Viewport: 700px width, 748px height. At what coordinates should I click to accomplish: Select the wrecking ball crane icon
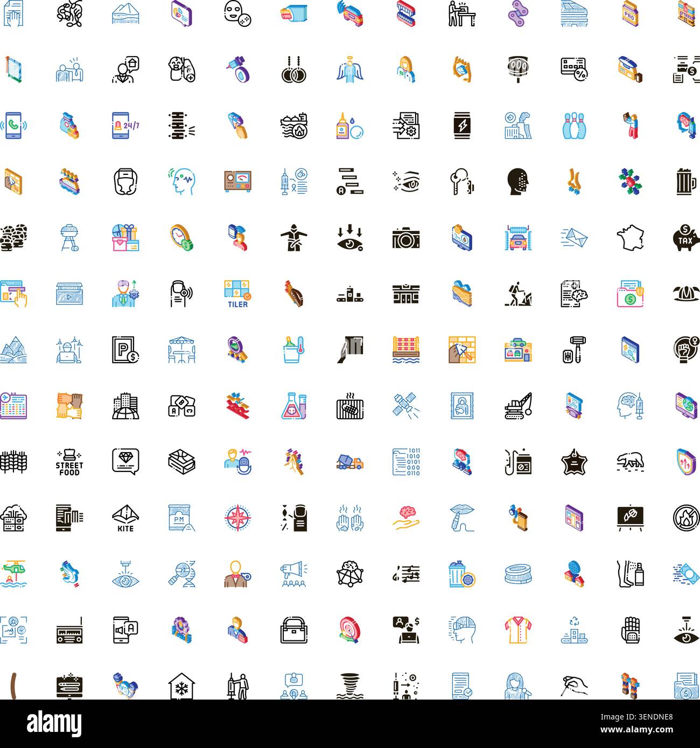518,406
